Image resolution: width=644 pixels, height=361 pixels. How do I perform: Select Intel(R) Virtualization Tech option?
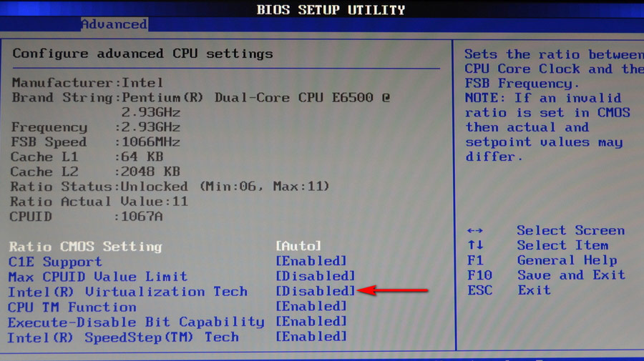coord(128,292)
